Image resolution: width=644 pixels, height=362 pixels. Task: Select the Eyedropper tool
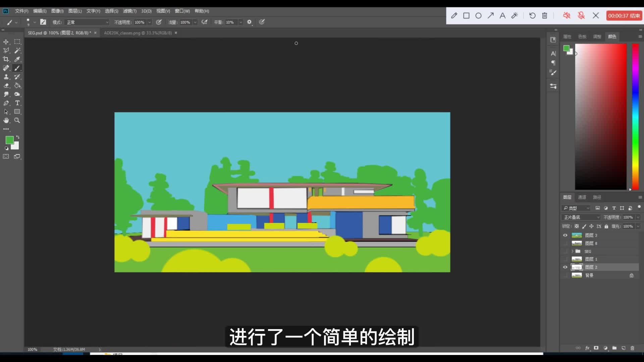tap(17, 59)
